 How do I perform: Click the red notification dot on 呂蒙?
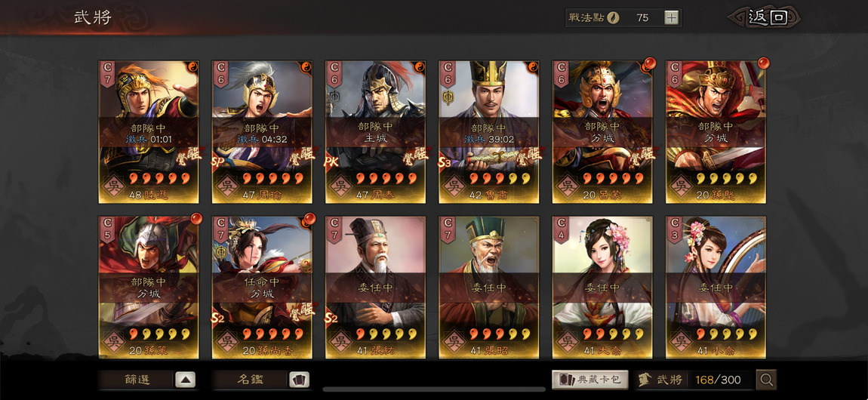650,63
